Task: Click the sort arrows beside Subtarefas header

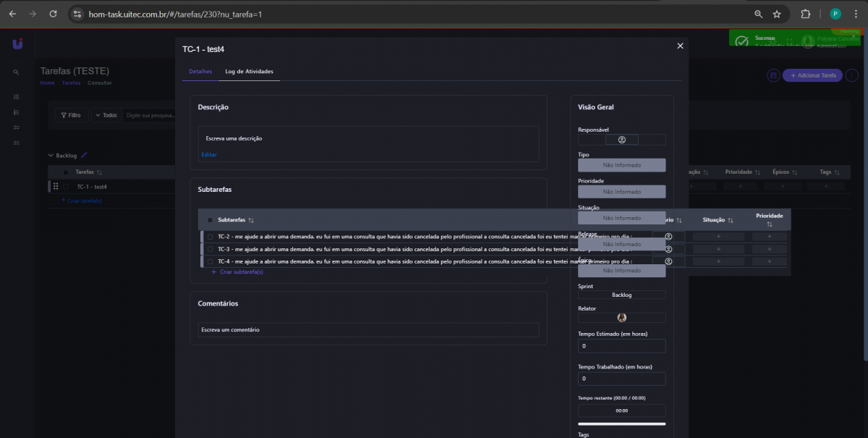Action: click(x=251, y=220)
